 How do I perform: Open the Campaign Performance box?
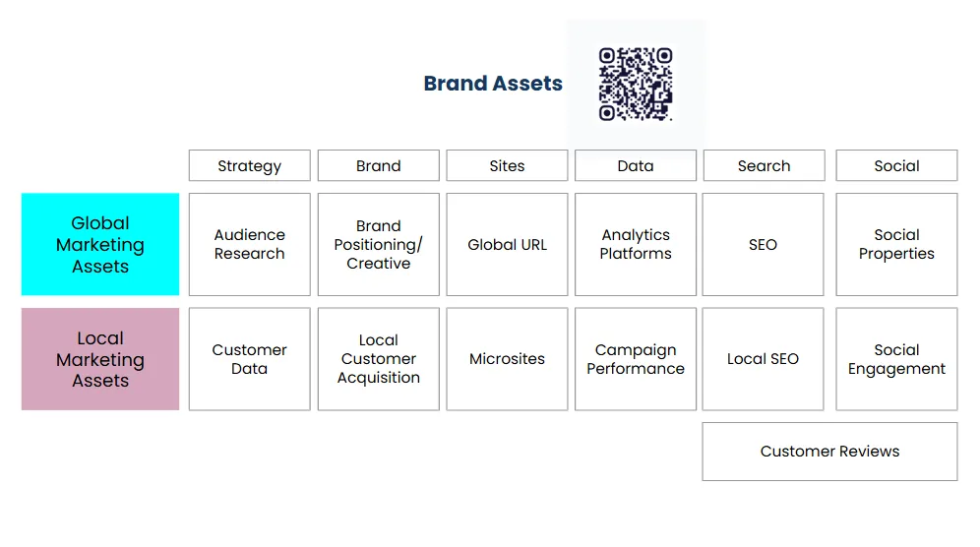(636, 359)
